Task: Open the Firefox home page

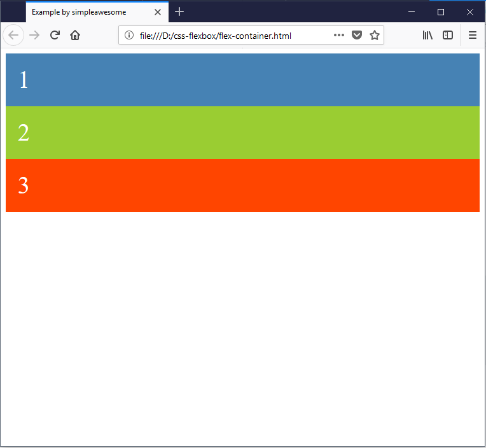Action: pos(75,35)
